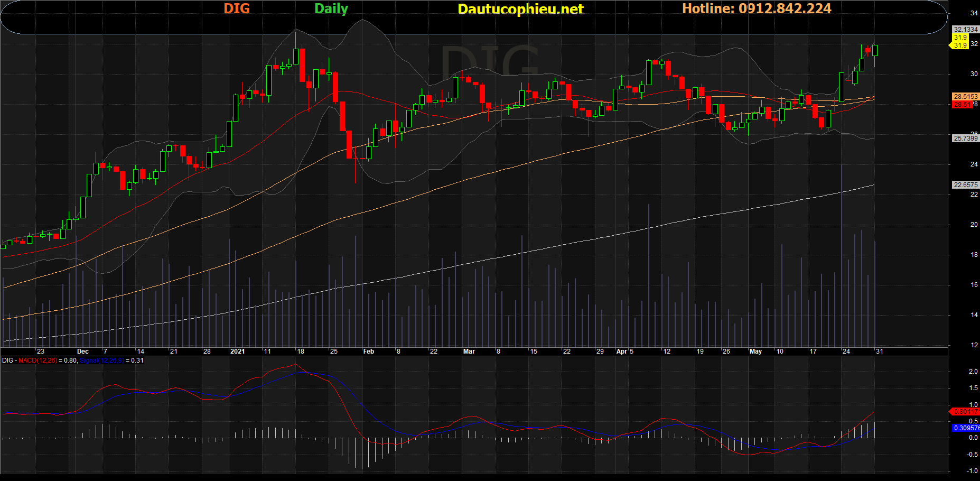
Task: Click the 22.6575 long-term average tag
Action: (965, 185)
